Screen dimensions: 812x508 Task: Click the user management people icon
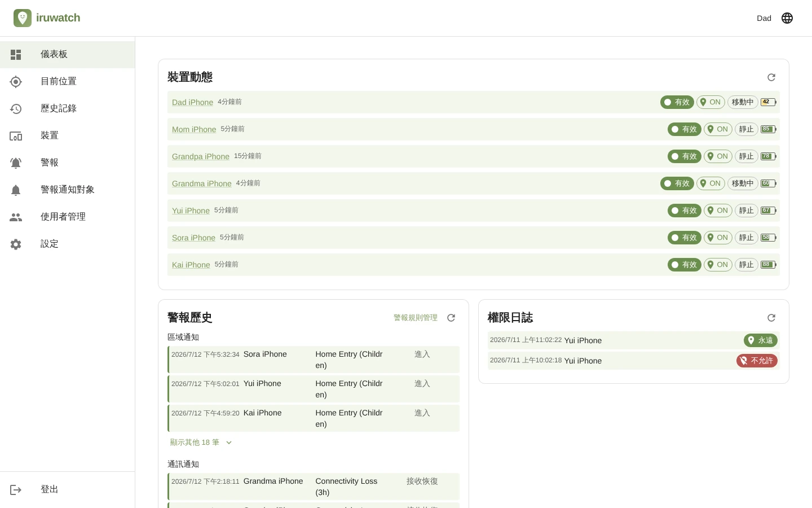[x=16, y=217]
